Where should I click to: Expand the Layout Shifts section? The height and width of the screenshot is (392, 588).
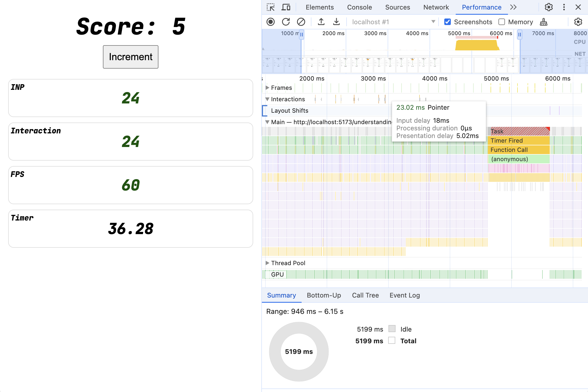pos(267,111)
